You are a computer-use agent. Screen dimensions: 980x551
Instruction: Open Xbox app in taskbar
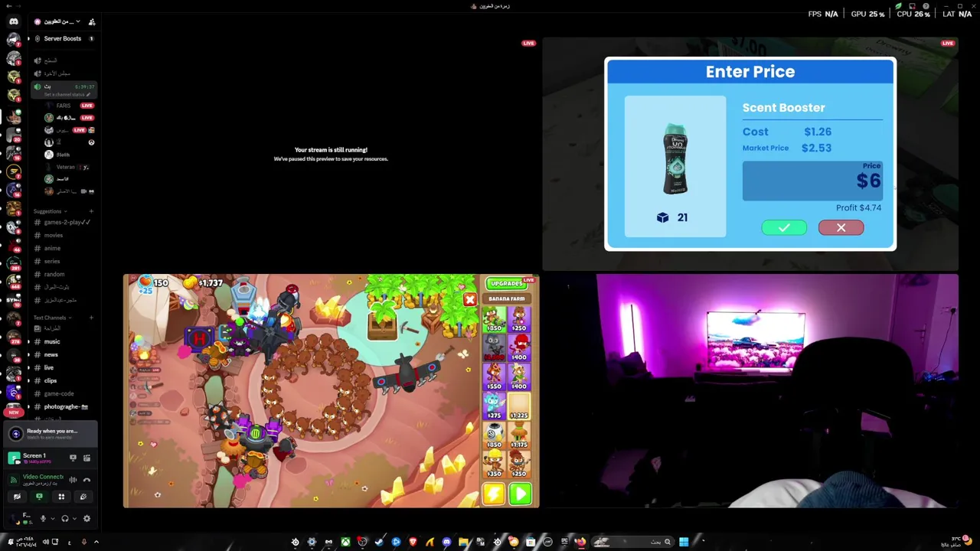pos(345,542)
